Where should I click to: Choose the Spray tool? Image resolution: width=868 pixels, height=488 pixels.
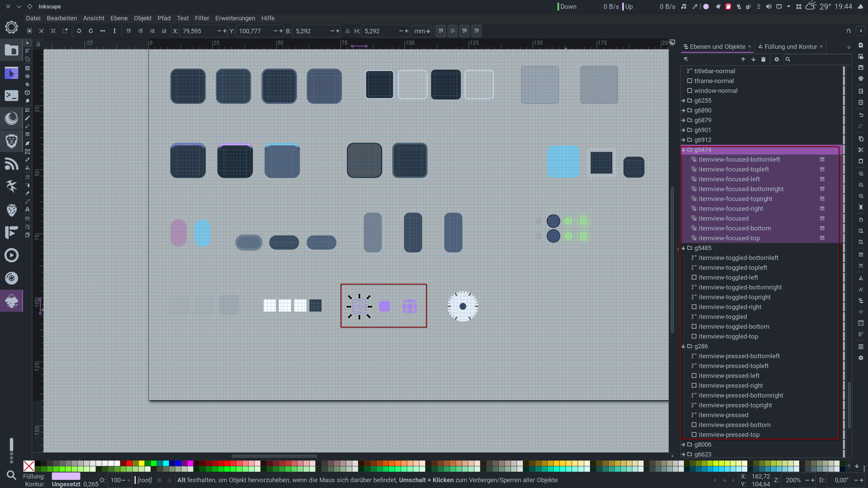pyautogui.click(x=27, y=185)
